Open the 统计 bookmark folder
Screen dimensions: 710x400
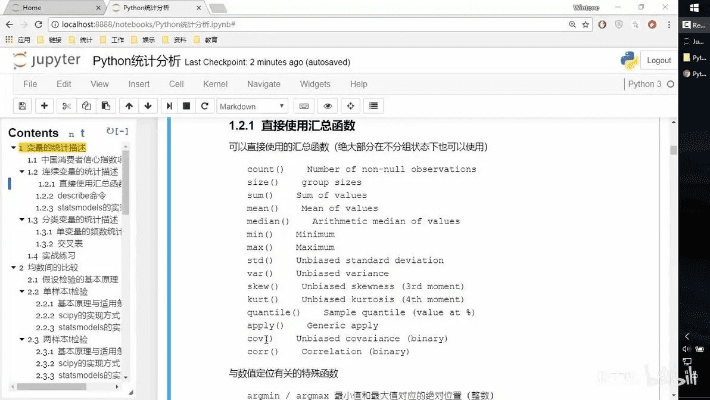pos(81,40)
